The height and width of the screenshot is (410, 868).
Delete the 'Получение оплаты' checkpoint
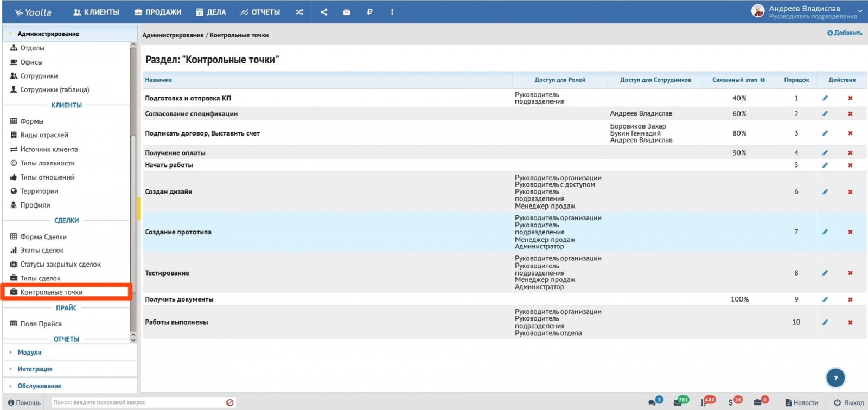[x=850, y=153]
